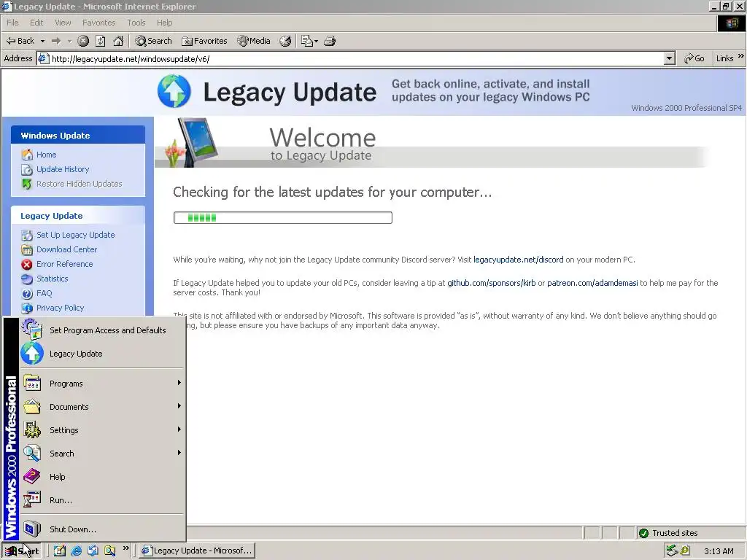This screenshot has width=747, height=560.
Task: Launch Legacy Update from Start menu
Action: (102, 354)
